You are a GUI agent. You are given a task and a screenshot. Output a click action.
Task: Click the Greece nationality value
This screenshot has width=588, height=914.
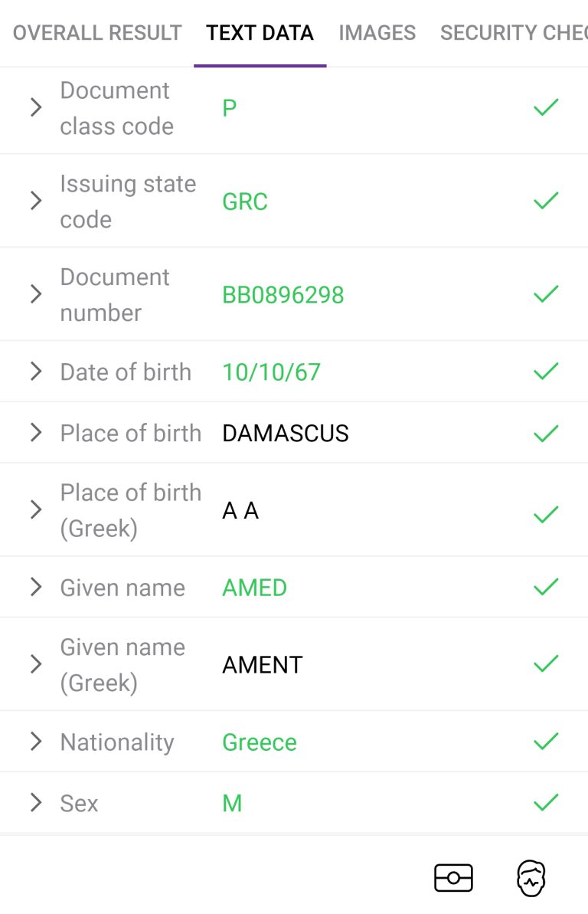tap(260, 742)
